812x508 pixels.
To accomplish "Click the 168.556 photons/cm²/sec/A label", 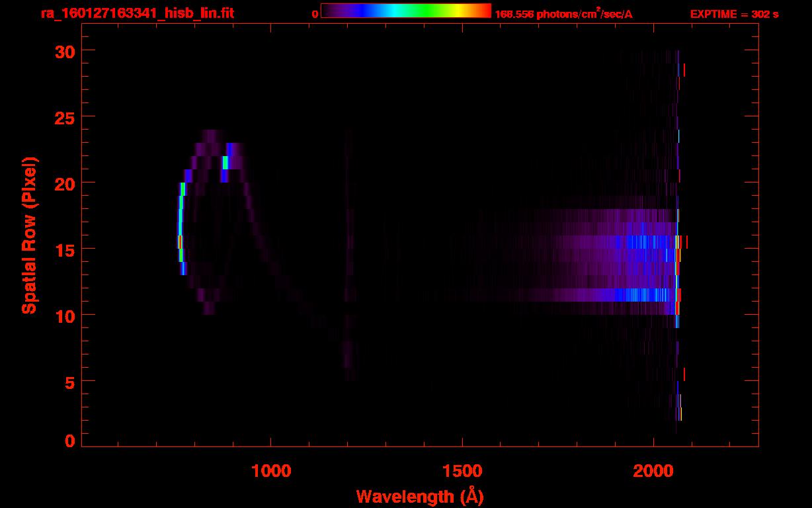I will [563, 14].
